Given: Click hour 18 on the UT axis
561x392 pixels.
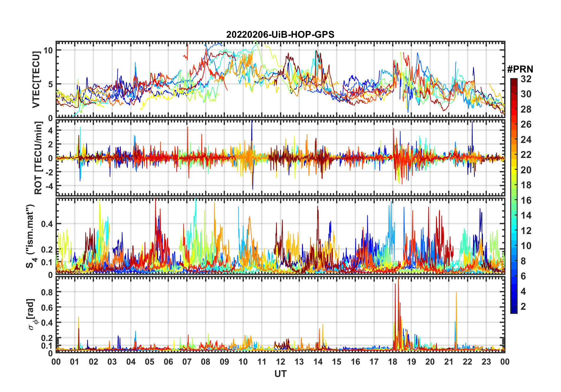Looking at the screenshot, I should coord(393,362).
